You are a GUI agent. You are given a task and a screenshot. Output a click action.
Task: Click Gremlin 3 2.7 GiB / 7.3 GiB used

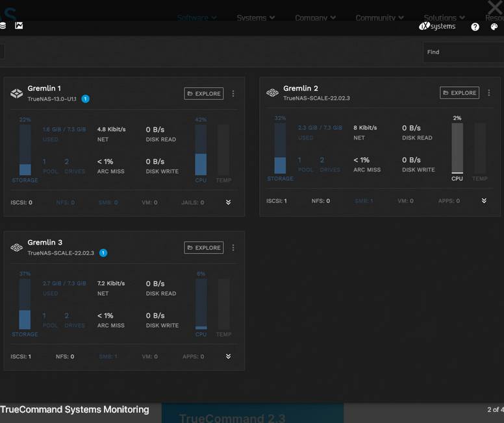pos(64,284)
